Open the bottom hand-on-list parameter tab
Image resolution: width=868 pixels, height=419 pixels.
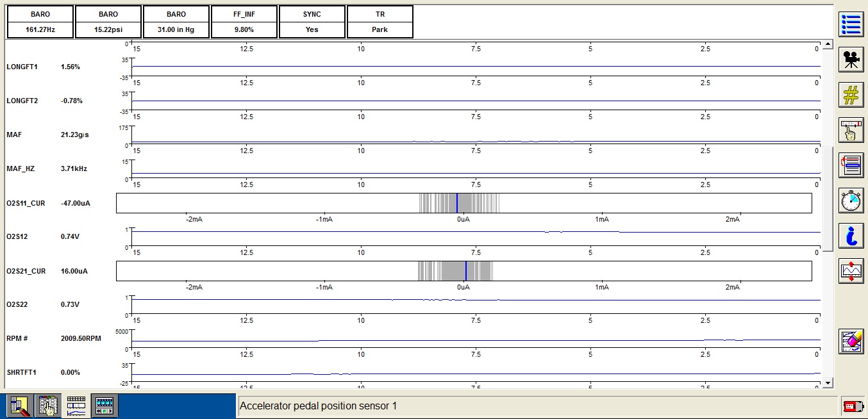click(x=47, y=406)
